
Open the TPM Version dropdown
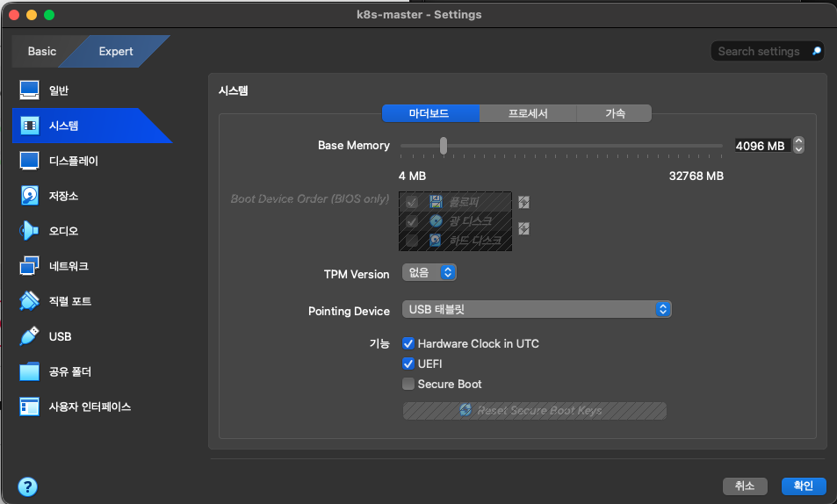coord(429,272)
